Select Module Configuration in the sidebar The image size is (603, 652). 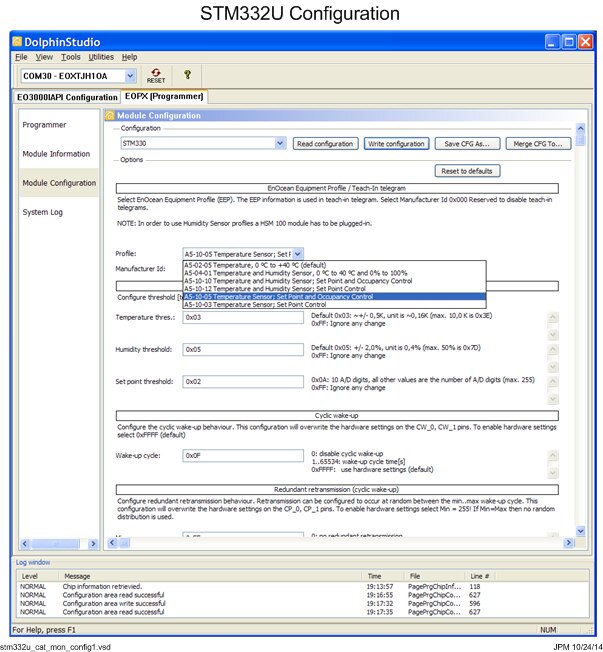point(59,183)
